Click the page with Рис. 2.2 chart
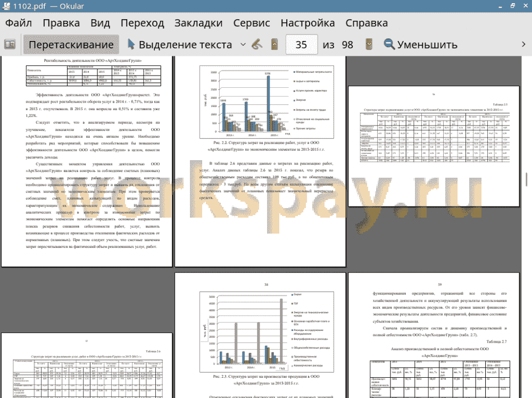 (260, 162)
